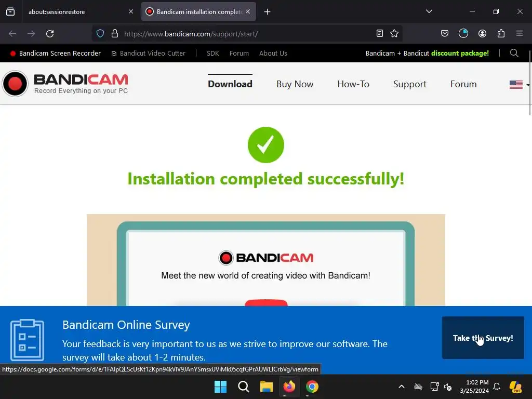Screen dimensions: 532x399
Task: Go back with the back arrow
Action: point(12,34)
